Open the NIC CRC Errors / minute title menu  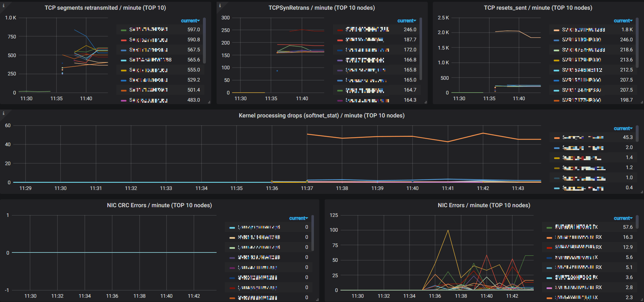tap(159, 205)
